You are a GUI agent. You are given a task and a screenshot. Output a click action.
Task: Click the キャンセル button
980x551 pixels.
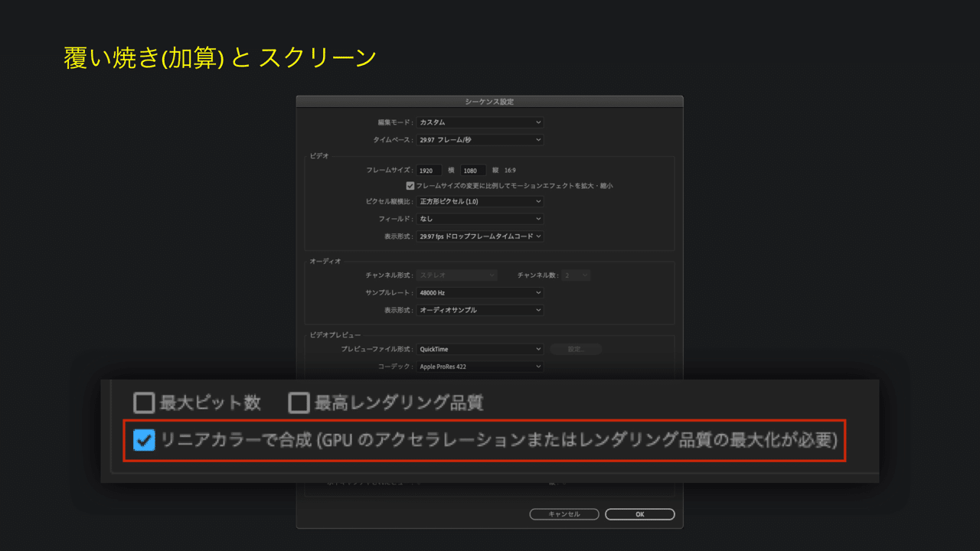click(564, 514)
